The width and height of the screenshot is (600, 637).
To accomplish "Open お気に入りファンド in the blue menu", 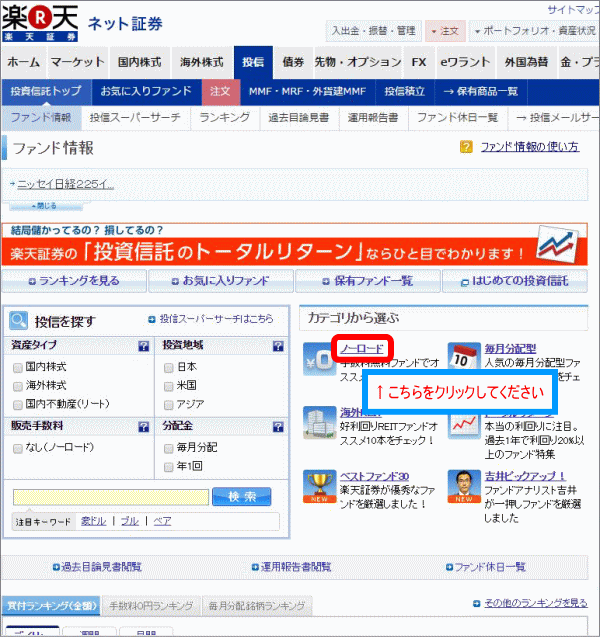I will coord(146,91).
